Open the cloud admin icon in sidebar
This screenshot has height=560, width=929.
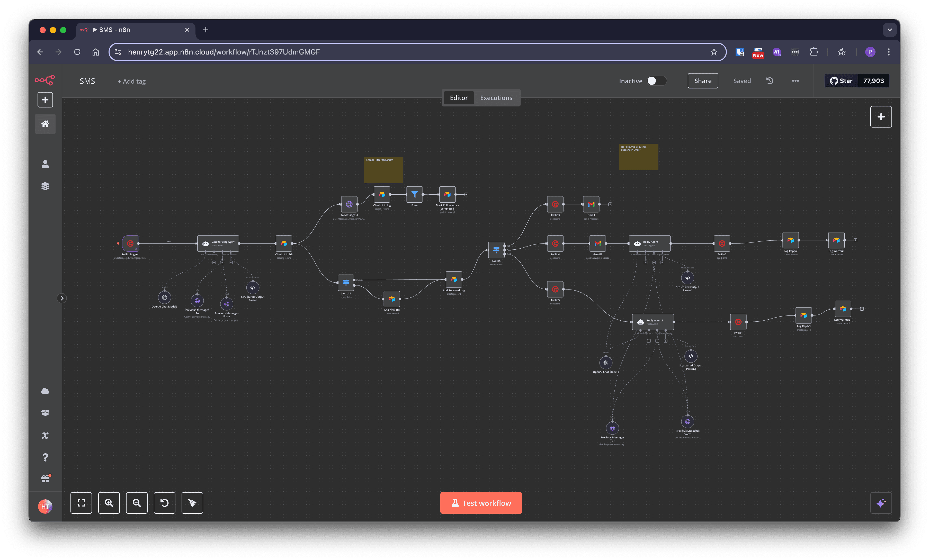pyautogui.click(x=45, y=391)
